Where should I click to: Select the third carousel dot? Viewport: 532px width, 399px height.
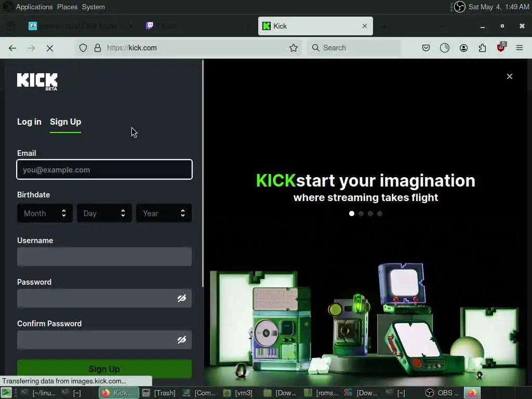click(370, 214)
